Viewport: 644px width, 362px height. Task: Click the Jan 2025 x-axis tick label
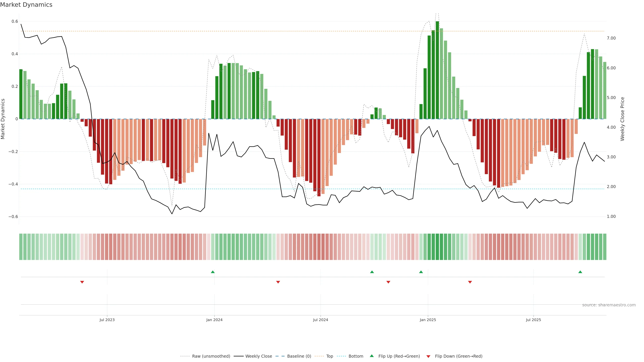[x=428, y=320]
